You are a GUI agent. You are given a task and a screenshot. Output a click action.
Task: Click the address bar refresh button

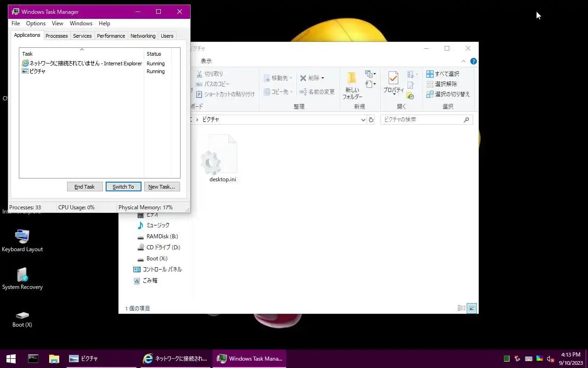point(371,120)
